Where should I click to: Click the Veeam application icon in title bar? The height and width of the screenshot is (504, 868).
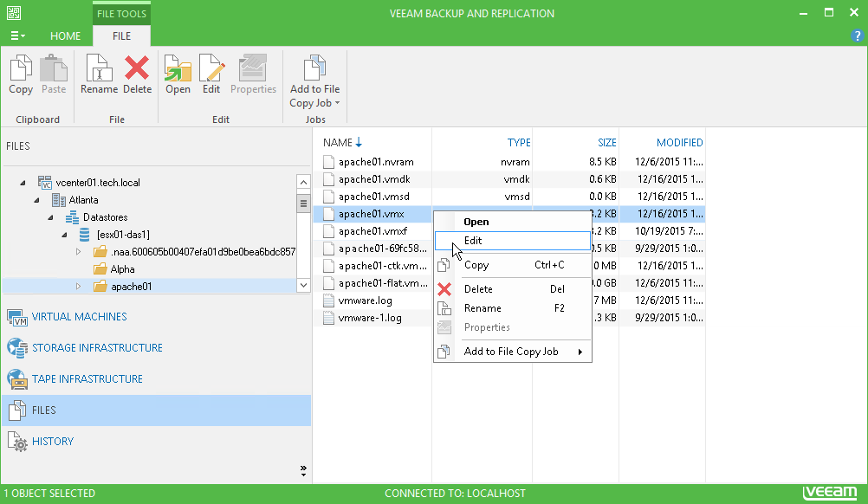[14, 13]
